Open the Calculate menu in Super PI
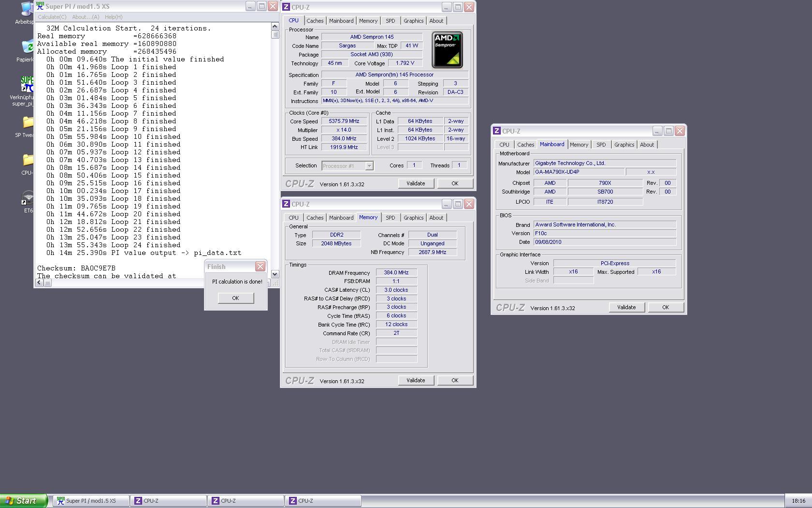Screen dimensions: 812x508 click(x=52, y=17)
